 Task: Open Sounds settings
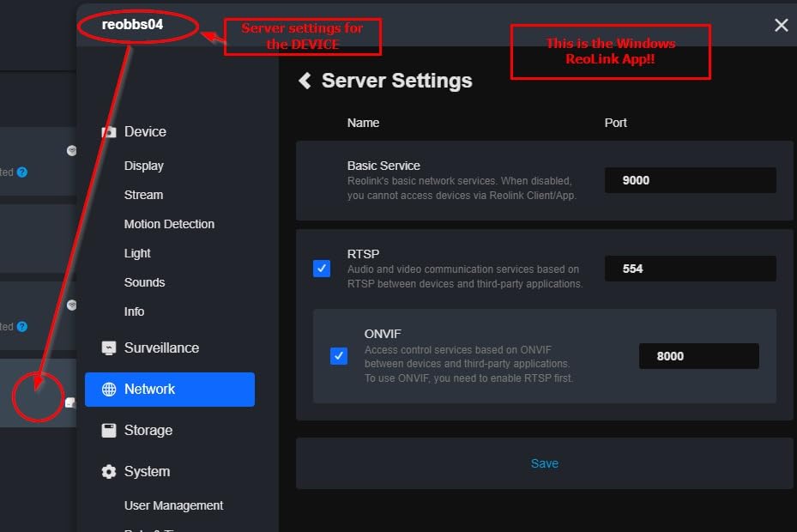click(144, 282)
